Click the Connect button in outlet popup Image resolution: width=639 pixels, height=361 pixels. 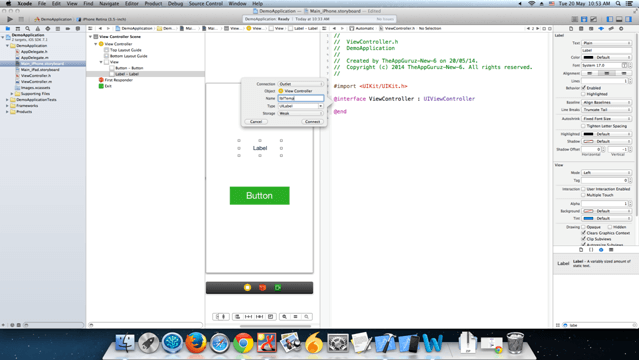[313, 122]
